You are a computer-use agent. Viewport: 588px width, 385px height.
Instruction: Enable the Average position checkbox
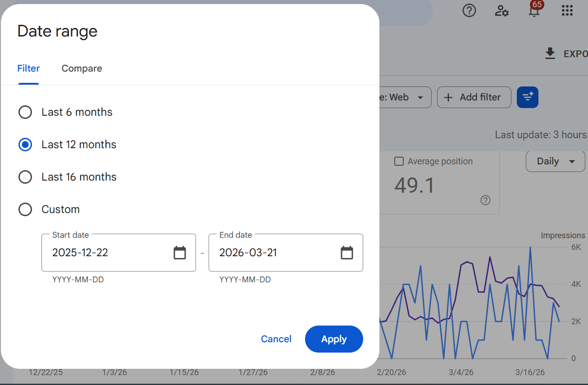click(399, 161)
